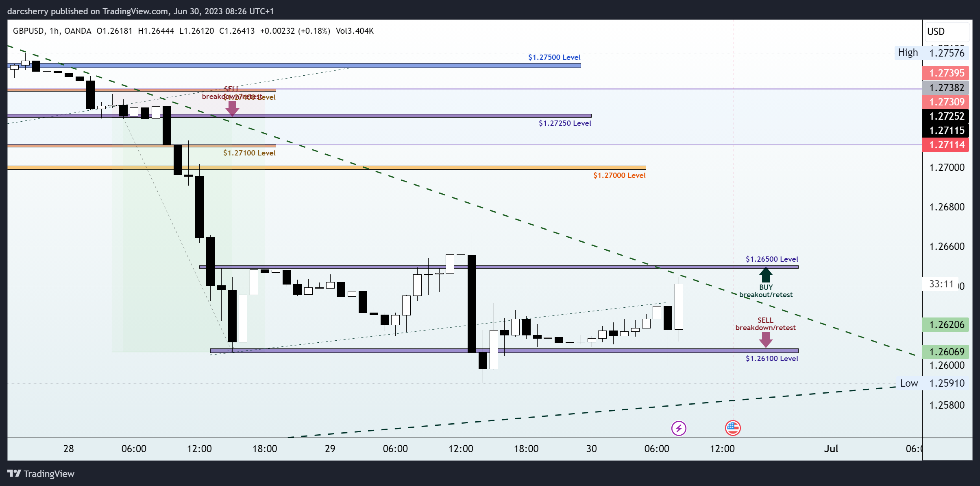Click the High 1.27576 price label
Viewport: 980px width, 486px height.
coord(931,53)
